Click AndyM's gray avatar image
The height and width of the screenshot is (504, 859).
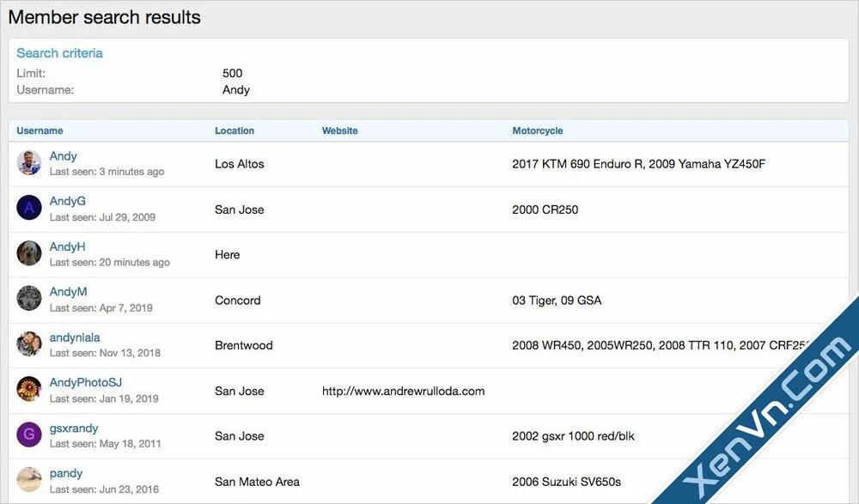coord(28,299)
